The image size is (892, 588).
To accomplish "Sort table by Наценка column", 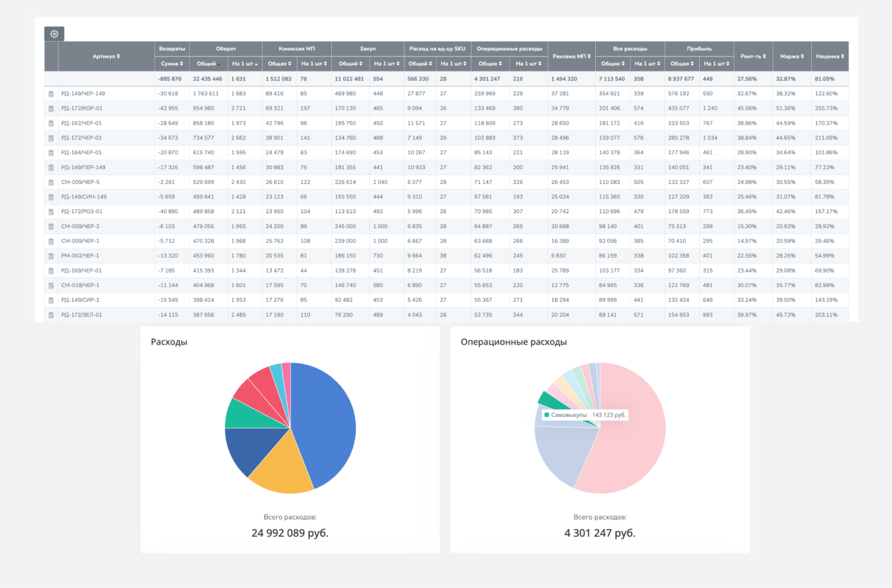I will [830, 56].
